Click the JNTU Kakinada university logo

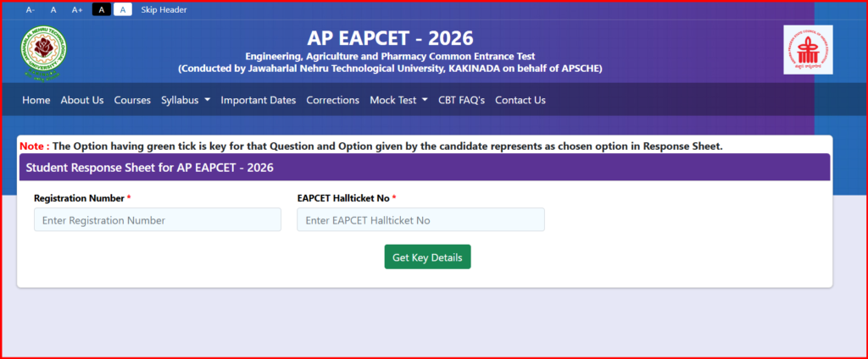44,53
